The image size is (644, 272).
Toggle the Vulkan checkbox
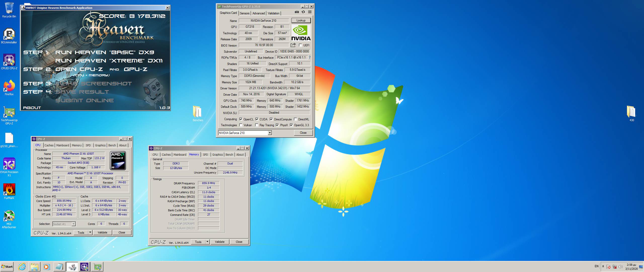point(241,125)
